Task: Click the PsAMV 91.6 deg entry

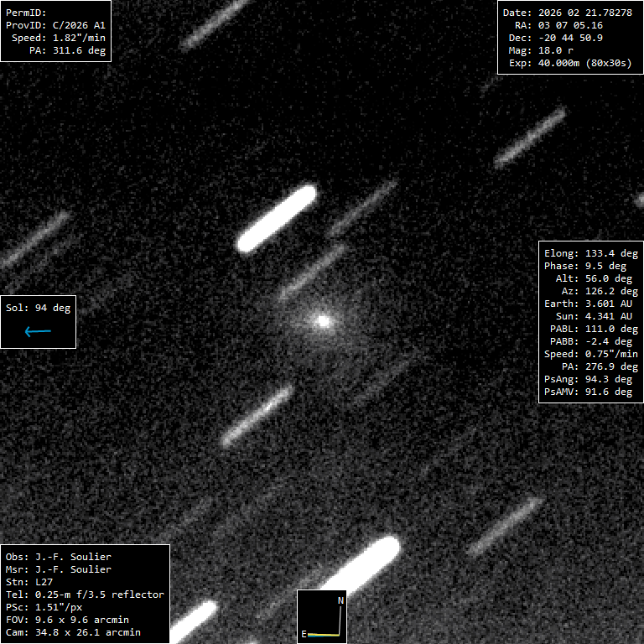Action: coord(591,392)
